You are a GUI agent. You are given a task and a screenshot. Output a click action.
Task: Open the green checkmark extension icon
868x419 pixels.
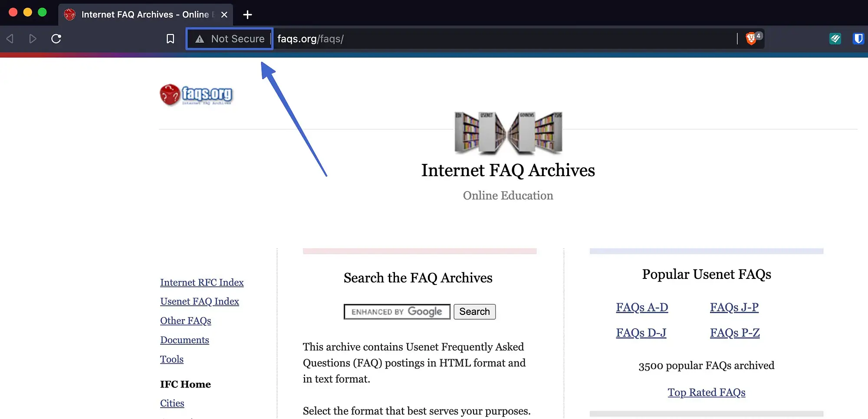pos(835,39)
